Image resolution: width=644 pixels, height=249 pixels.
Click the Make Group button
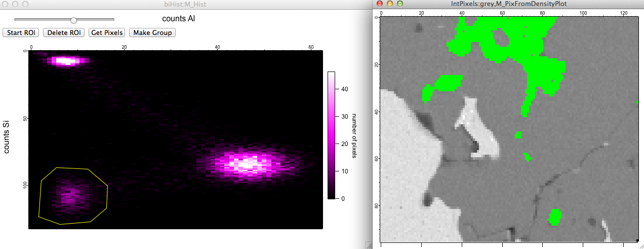tap(152, 32)
